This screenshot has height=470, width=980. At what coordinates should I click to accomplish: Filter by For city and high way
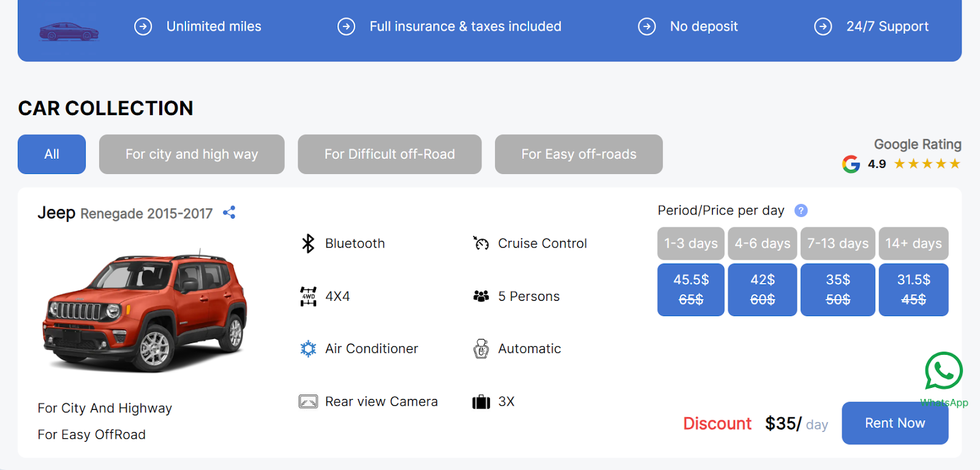click(x=192, y=154)
